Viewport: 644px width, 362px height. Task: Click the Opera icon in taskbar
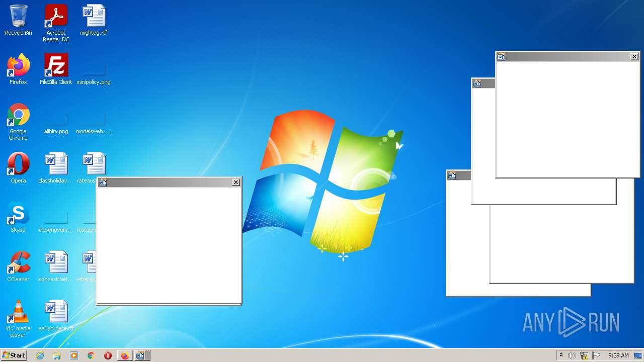[108, 355]
